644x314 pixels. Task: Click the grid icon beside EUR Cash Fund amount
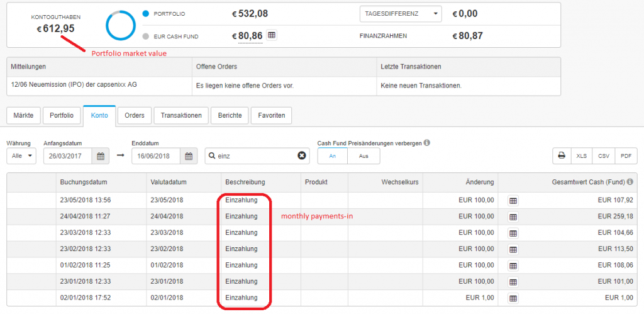point(272,36)
